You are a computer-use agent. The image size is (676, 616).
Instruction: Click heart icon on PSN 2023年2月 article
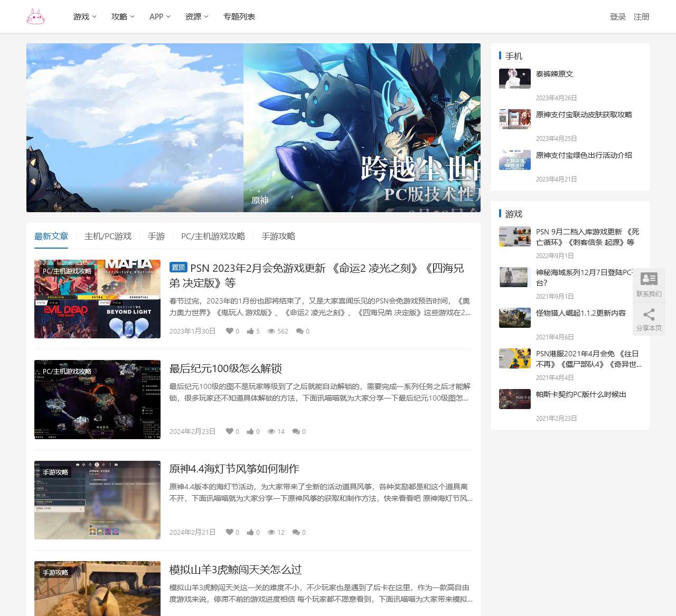(229, 331)
